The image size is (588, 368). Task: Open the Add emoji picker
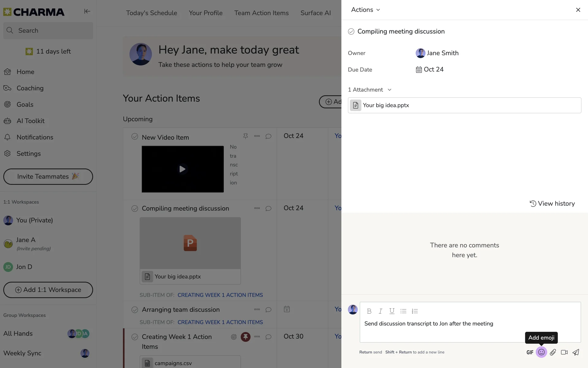(x=541, y=352)
